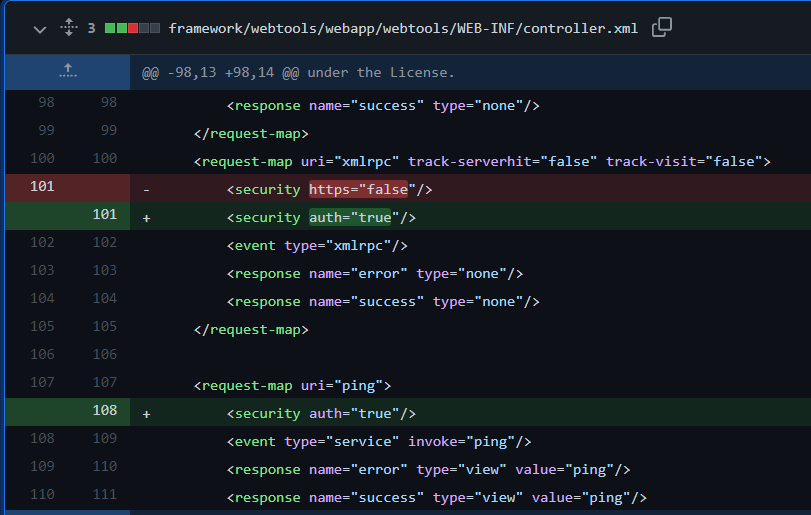This screenshot has height=515, width=811.
Task: Open the controller.xml file path link
Action: (404, 29)
